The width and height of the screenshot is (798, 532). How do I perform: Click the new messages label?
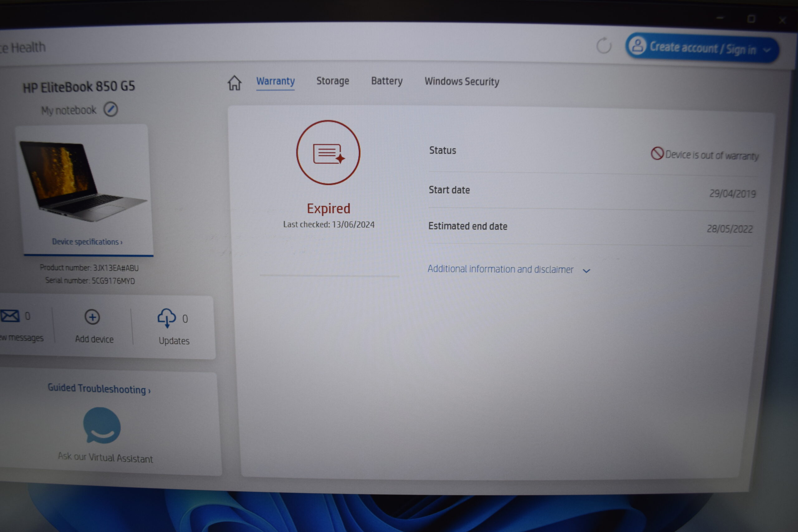point(22,338)
